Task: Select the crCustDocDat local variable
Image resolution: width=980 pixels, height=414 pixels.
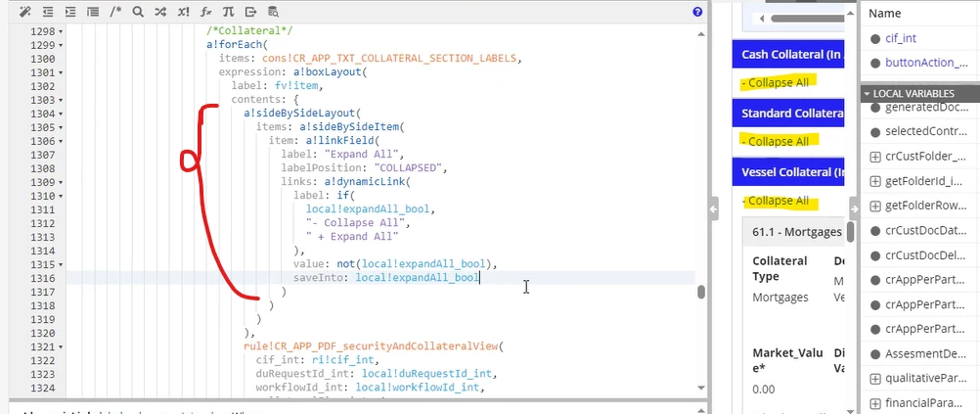Action: point(926,231)
